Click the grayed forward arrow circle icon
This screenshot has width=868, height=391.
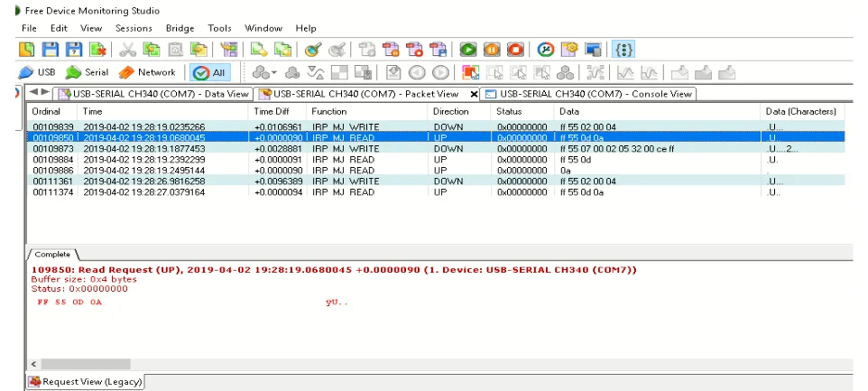(x=440, y=72)
